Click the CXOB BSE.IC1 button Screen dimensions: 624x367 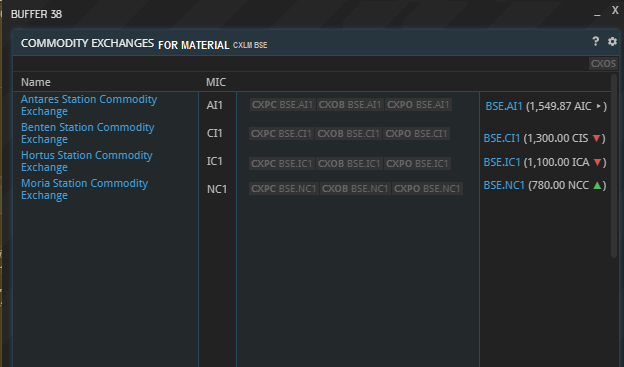click(349, 164)
